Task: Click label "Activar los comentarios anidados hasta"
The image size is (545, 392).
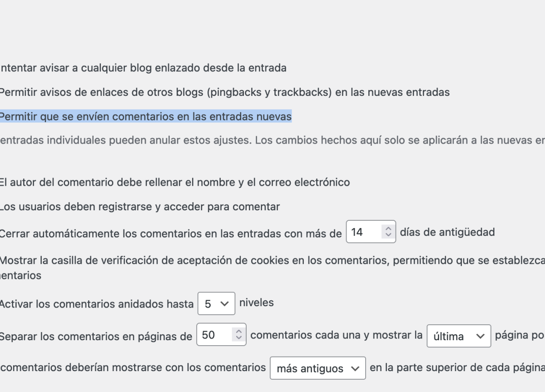Action: coord(96,304)
